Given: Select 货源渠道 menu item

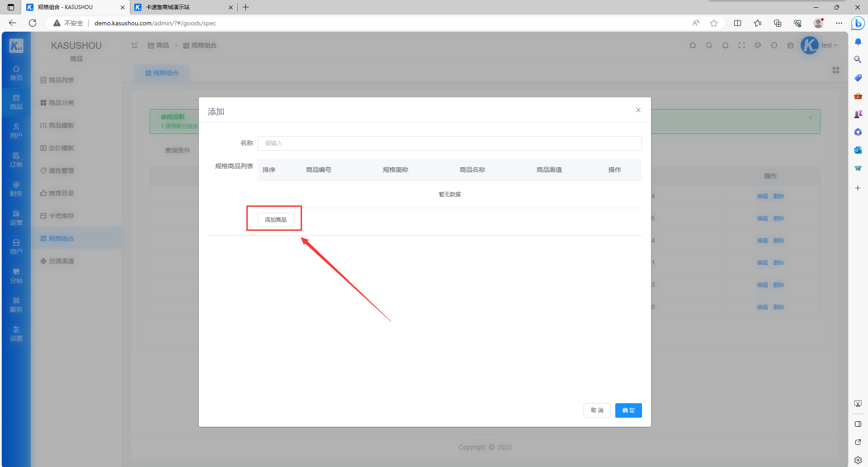Looking at the screenshot, I should point(76,261).
